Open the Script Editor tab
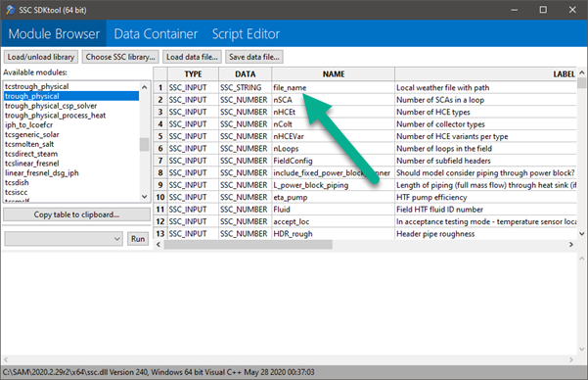588x380 pixels. click(246, 34)
